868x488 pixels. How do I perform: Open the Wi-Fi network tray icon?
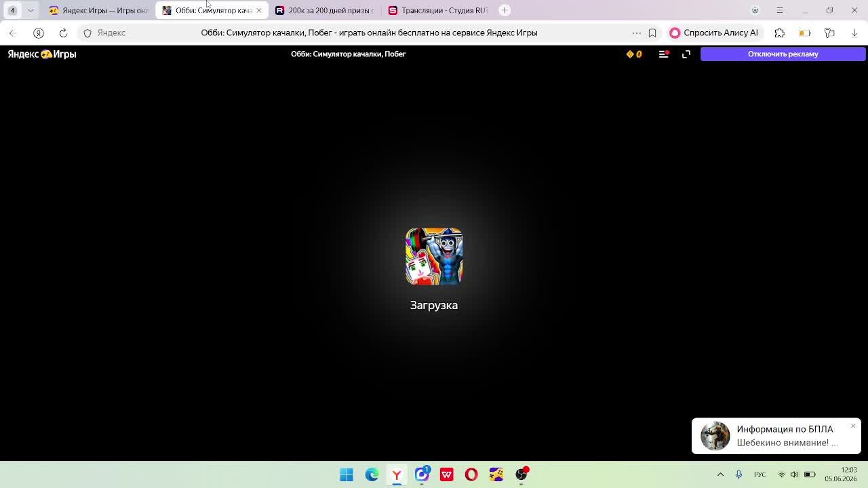pyautogui.click(x=781, y=474)
